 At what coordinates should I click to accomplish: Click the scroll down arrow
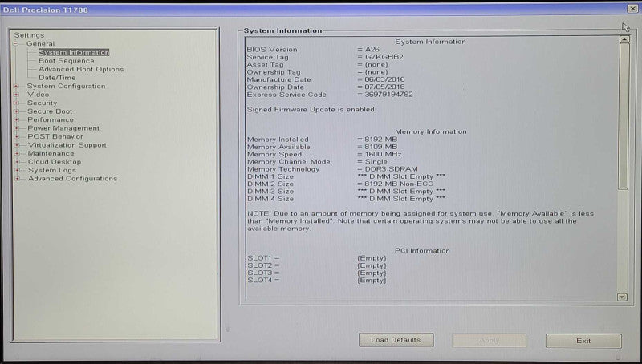point(623,297)
